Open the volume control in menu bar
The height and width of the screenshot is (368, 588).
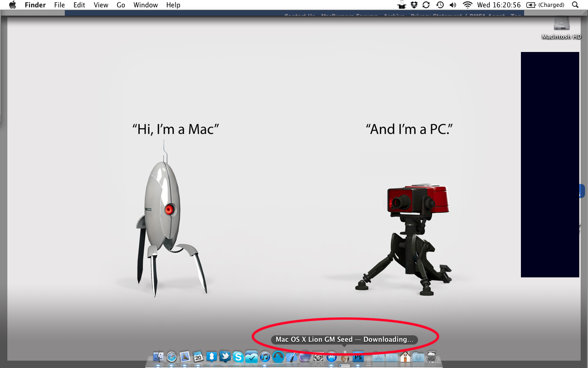(453, 5)
